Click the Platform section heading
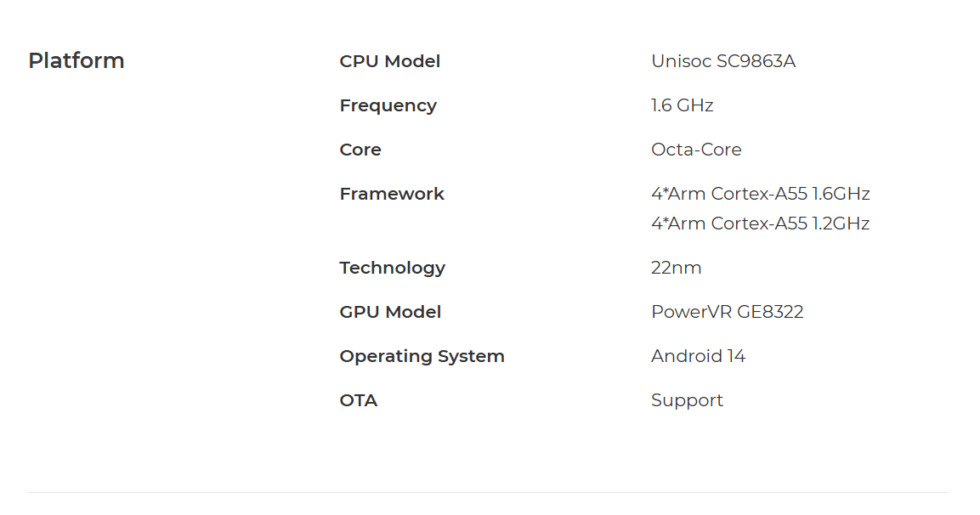The height and width of the screenshot is (515, 980). pyautogui.click(x=76, y=60)
